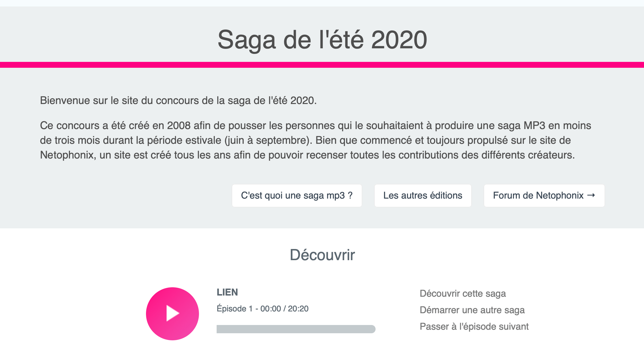Click the audio progress bar
This screenshot has width=644, height=363.
coord(296,329)
